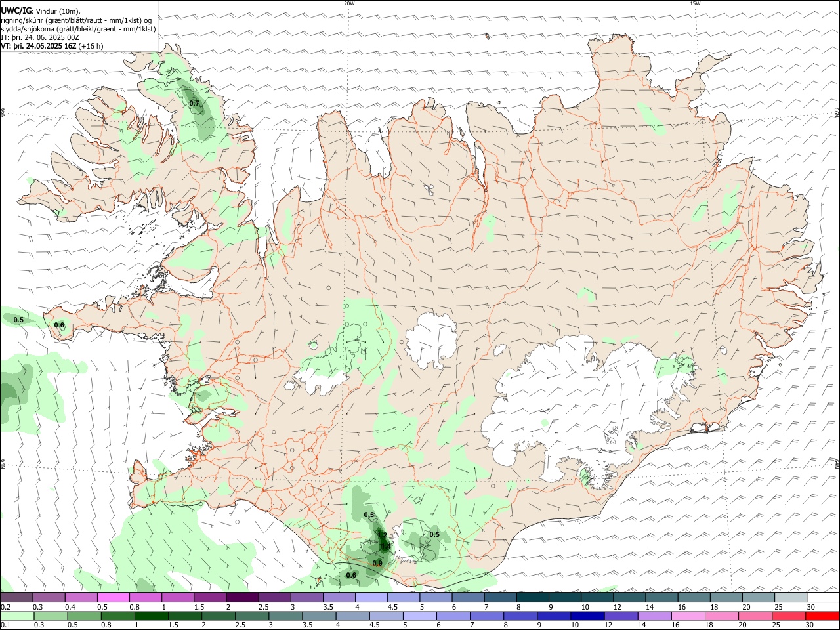Click the bright pink snow swatch between 0.5 and 0.8

click(114, 598)
